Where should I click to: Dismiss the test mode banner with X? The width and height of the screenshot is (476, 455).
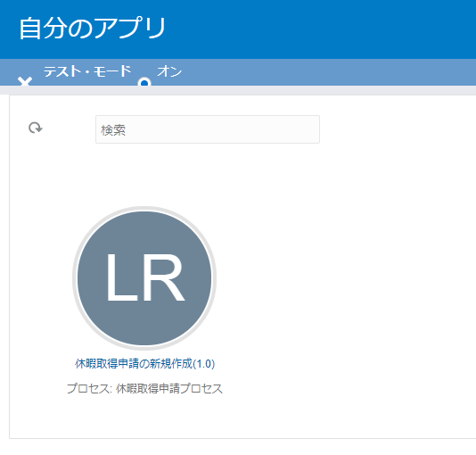[x=25, y=81]
